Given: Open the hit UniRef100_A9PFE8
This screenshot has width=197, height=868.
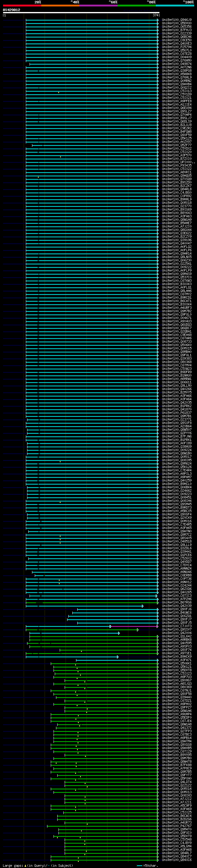Looking at the screenshot, I should click(x=176, y=101).
